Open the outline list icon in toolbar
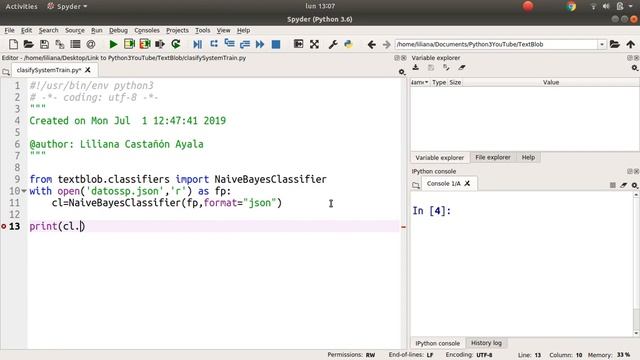640x360 pixels. [x=75, y=44]
